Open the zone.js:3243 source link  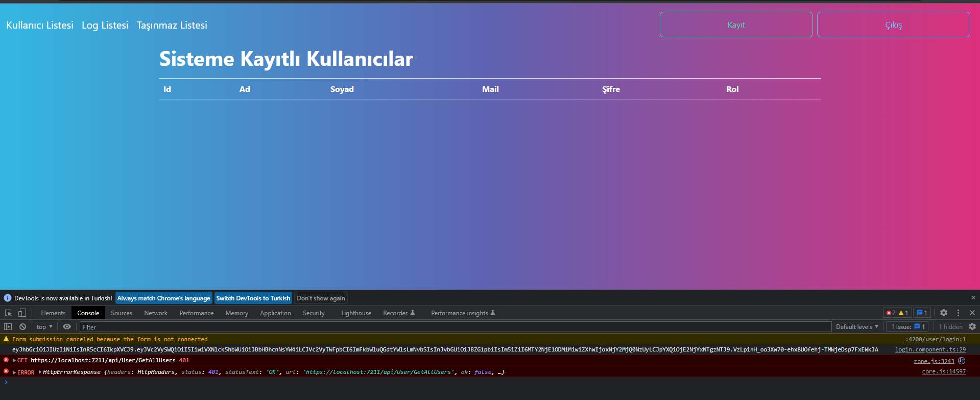934,361
